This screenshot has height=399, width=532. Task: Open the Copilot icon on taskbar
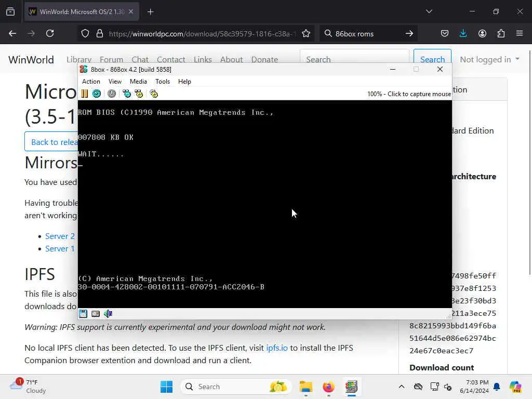515,387
